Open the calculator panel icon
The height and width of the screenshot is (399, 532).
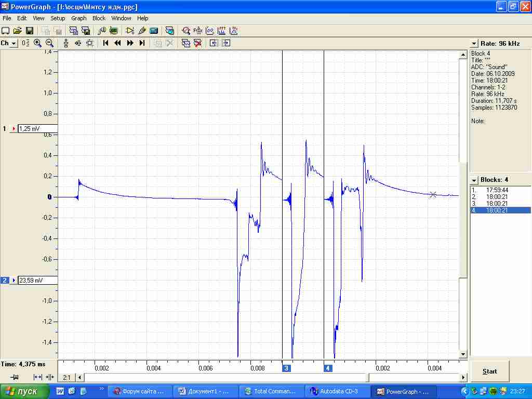click(x=154, y=31)
